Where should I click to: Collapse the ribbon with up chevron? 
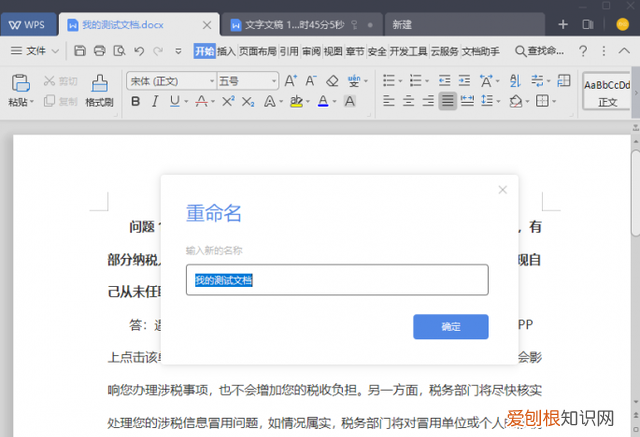coord(624,51)
